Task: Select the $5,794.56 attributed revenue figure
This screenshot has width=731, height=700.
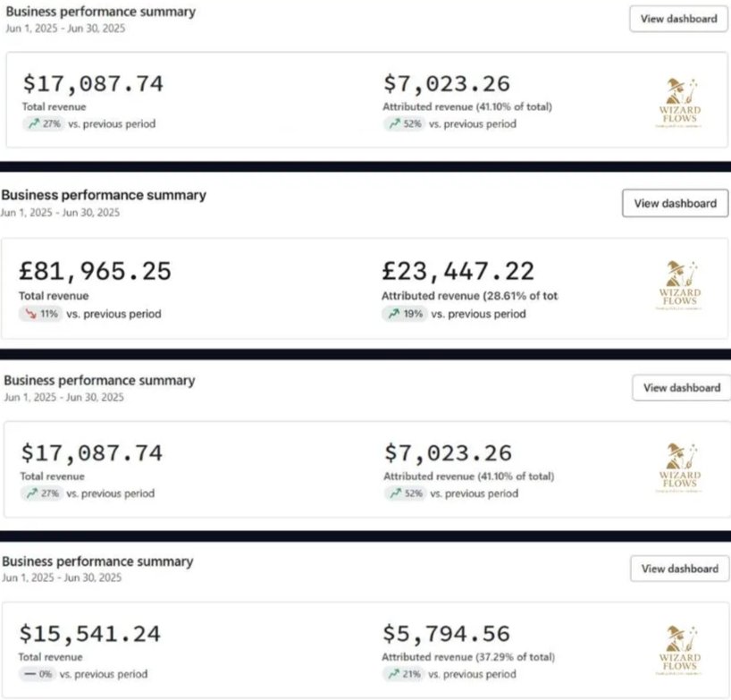Action: point(446,634)
